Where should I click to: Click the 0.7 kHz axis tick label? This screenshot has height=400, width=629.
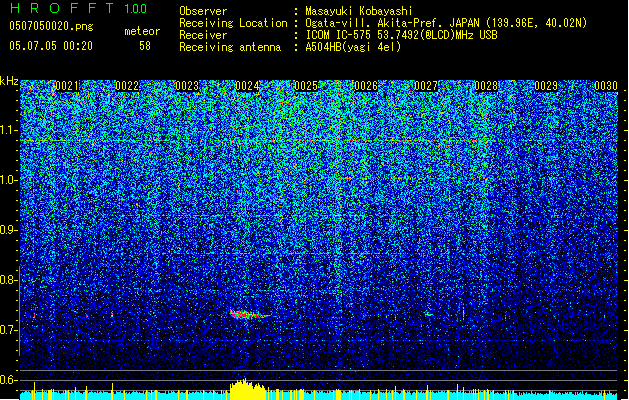click(9, 330)
